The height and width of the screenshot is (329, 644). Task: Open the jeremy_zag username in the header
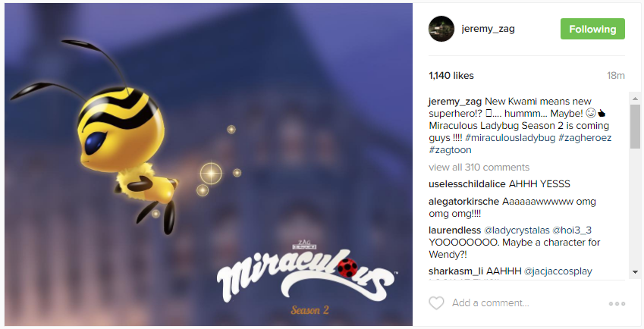click(x=488, y=29)
